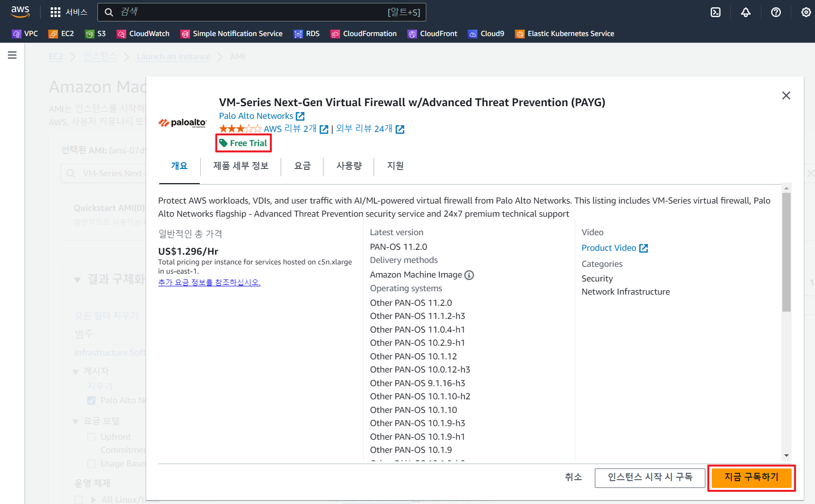This screenshot has height=504, width=815.
Task: Open the Product Video link
Action: [x=614, y=248]
